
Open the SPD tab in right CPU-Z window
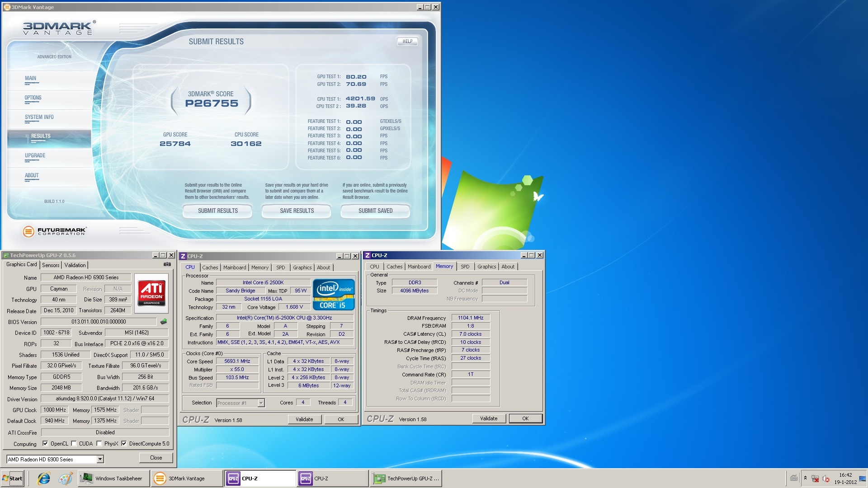click(465, 267)
